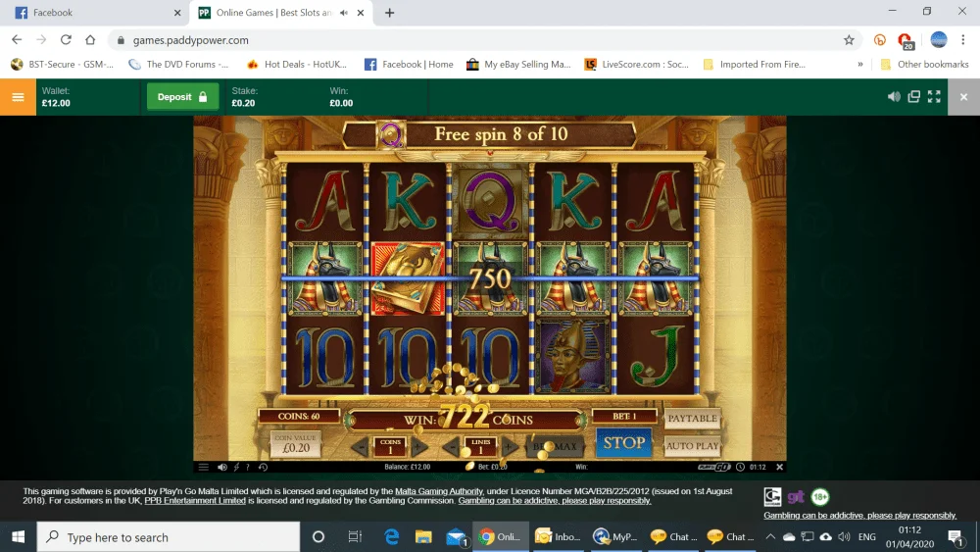Open the Facebook | Home bookmark
This screenshot has height=552, width=980.
(409, 65)
